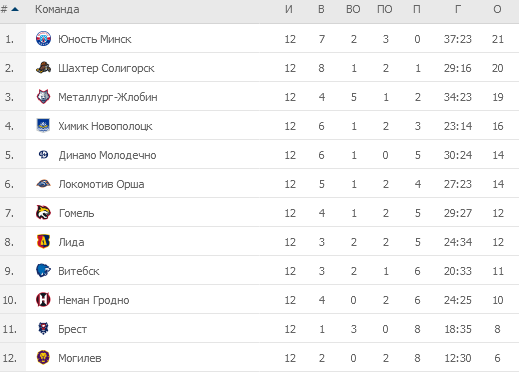This screenshot has width=519, height=375.
Task: Open the Брест team link
Action: tap(72, 329)
